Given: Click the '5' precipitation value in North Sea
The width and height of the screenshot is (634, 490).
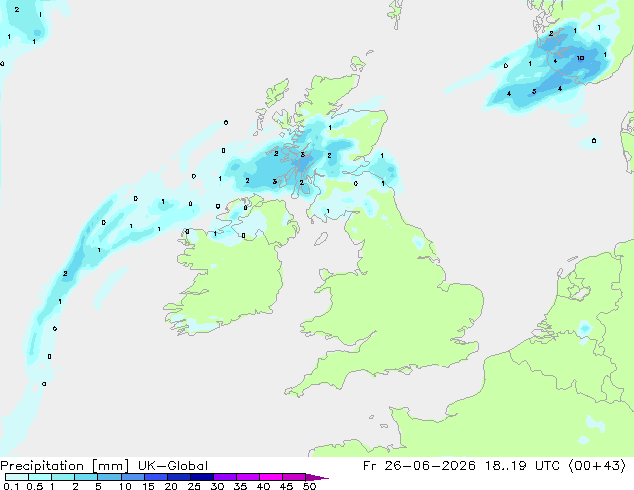Looking at the screenshot, I should 534,91.
